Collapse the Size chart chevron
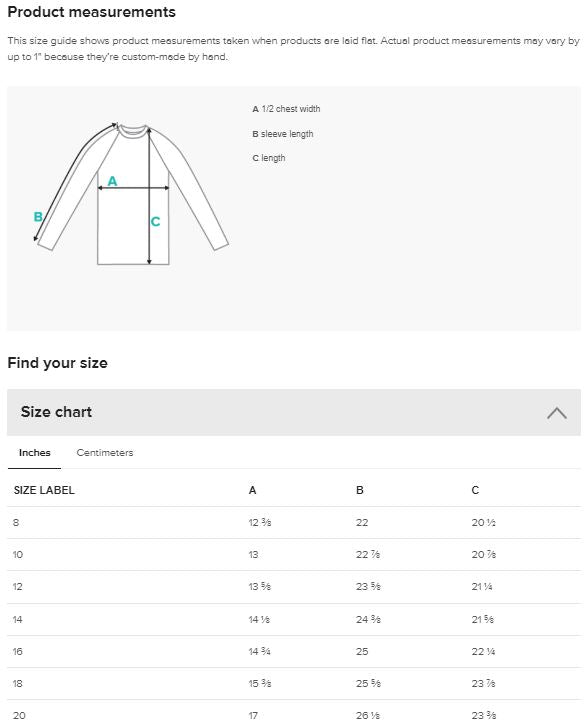This screenshot has height=728, width=584. [x=557, y=413]
